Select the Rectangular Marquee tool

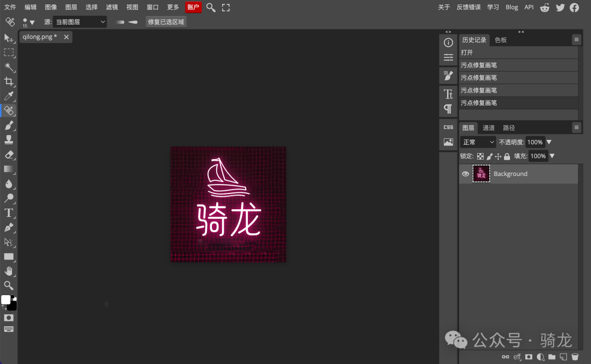point(9,52)
